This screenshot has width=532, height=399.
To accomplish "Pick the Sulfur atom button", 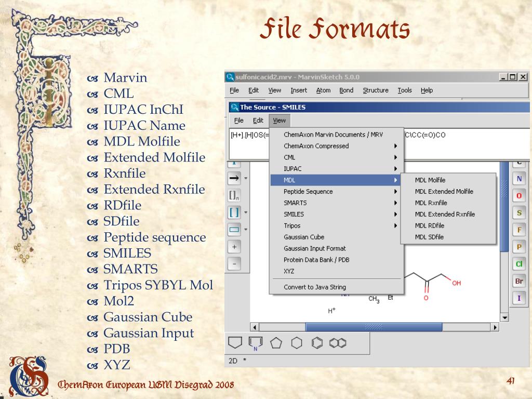I will [519, 212].
